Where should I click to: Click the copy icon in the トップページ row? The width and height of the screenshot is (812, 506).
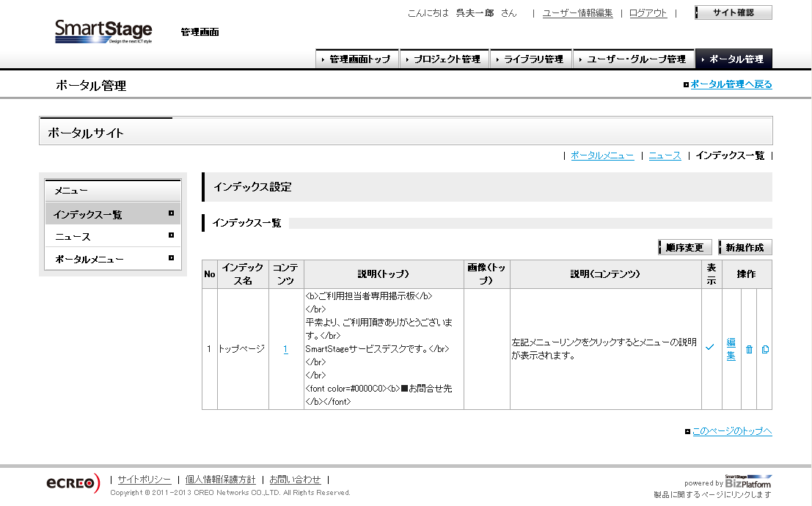coord(765,350)
